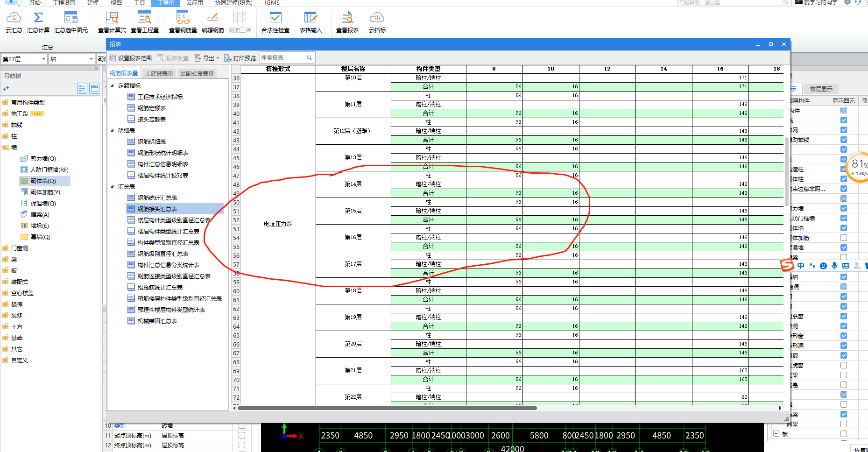Switch to 钢筋报表量 tab
The height and width of the screenshot is (452, 868).
click(124, 73)
